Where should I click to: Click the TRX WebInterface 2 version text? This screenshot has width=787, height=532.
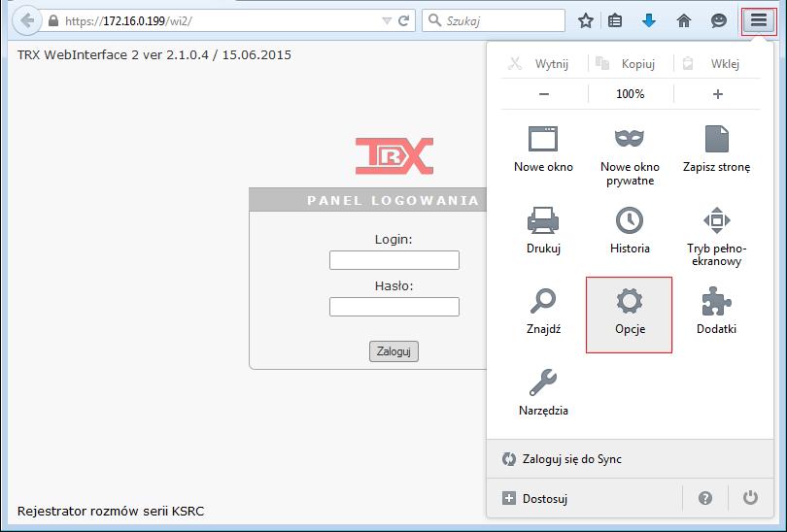(x=154, y=54)
